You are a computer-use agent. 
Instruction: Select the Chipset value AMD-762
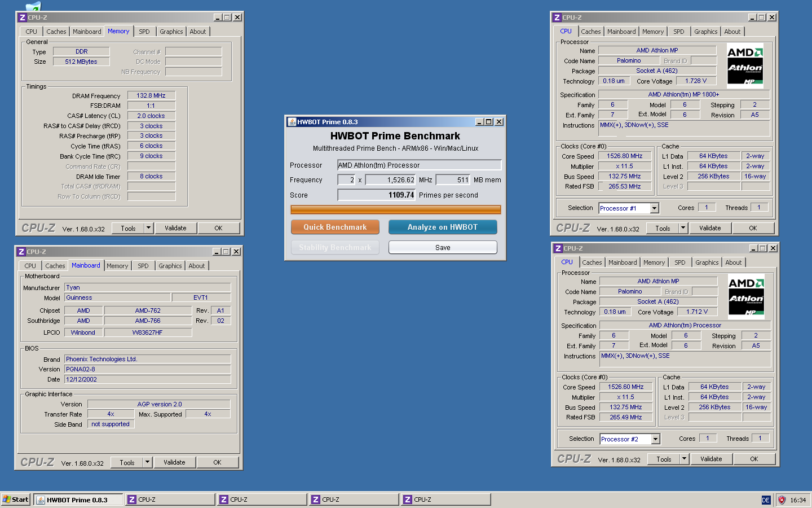[x=148, y=310]
